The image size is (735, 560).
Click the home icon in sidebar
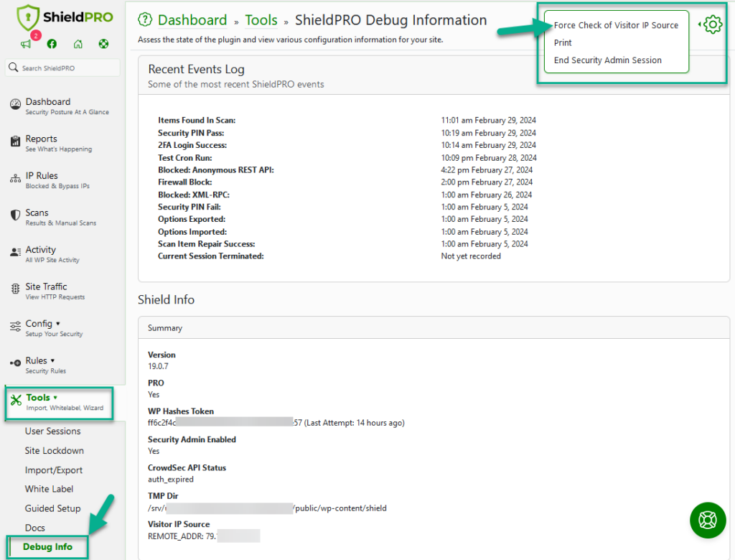coord(78,45)
